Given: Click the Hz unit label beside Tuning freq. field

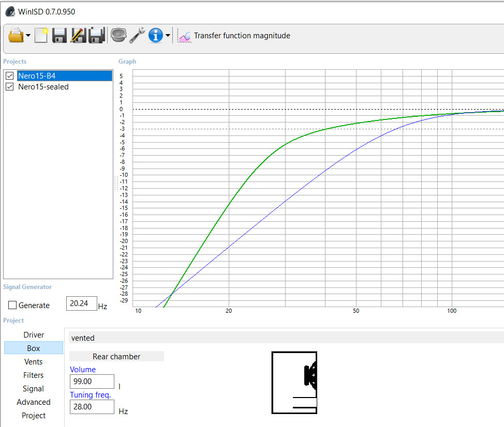Looking at the screenshot, I should (123, 411).
